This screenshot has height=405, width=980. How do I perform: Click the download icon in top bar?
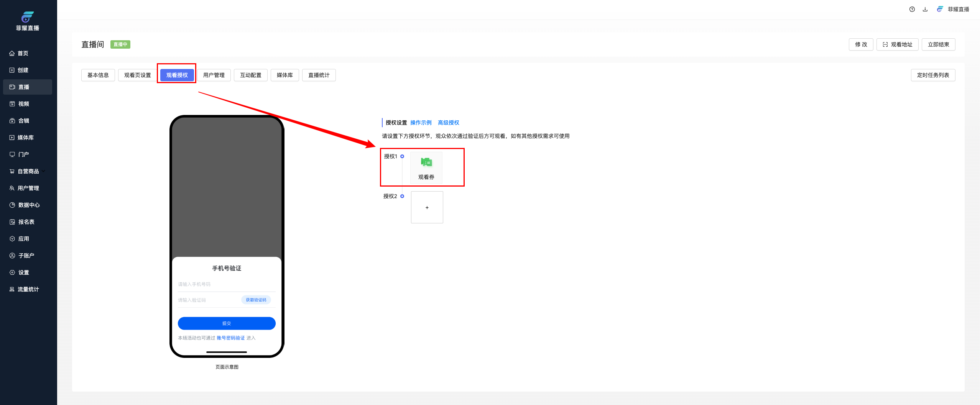(x=925, y=9)
